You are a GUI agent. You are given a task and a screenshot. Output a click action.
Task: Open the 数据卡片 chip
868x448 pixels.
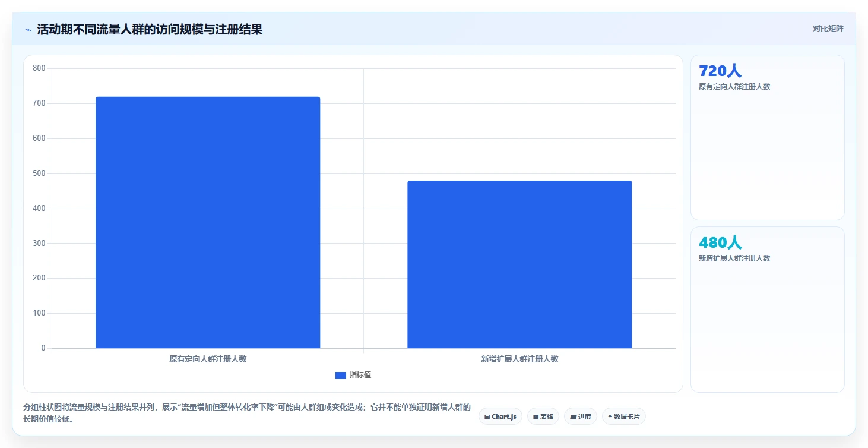click(x=623, y=417)
